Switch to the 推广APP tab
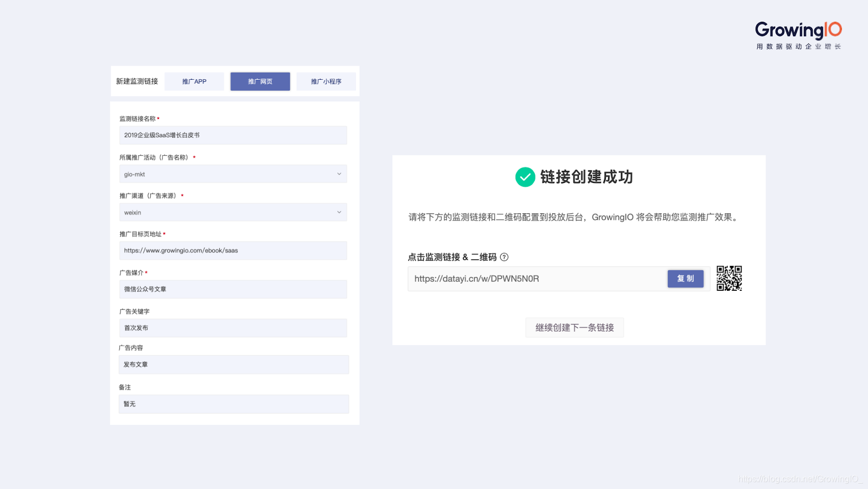868x489 pixels. (194, 81)
